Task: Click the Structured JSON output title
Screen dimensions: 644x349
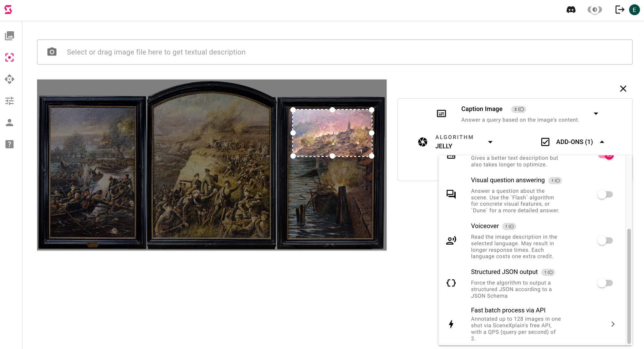Action: [504, 272]
